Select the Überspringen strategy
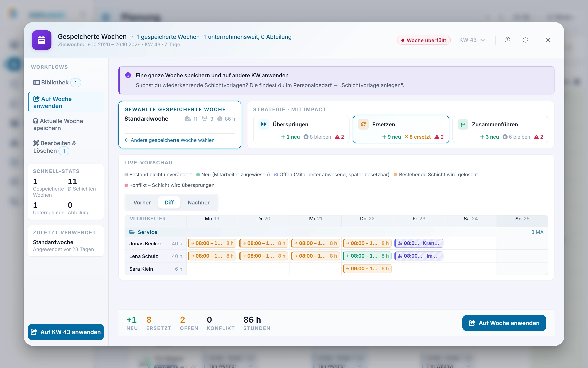588x368 pixels. (x=301, y=129)
